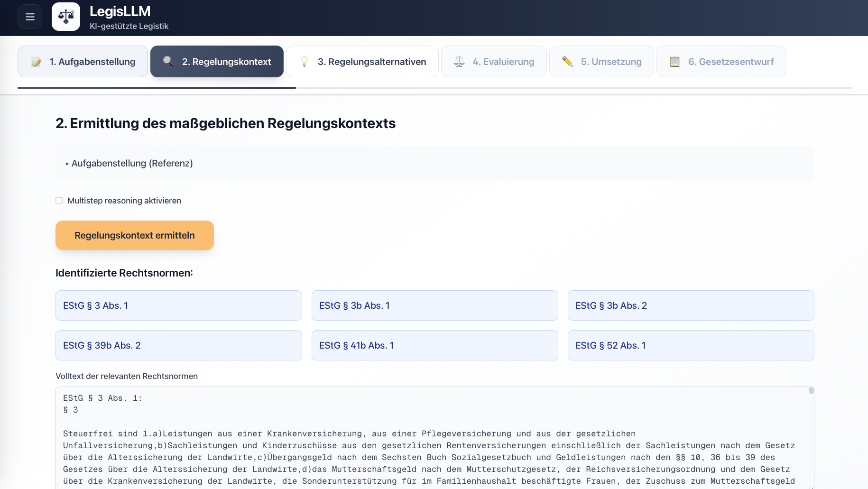Click the workflow progress bar below the tabs
868x489 pixels.
(434, 88)
